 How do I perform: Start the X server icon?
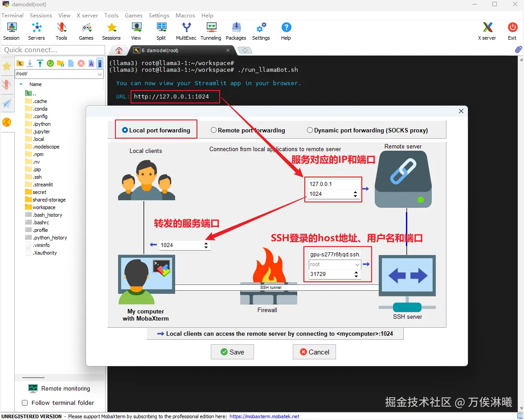click(x=487, y=31)
